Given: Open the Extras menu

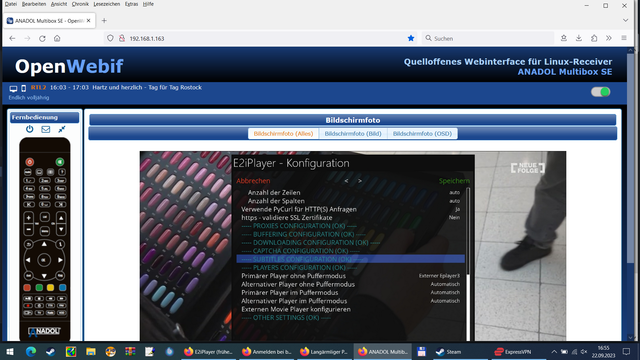Looking at the screenshot, I should coord(131,4).
